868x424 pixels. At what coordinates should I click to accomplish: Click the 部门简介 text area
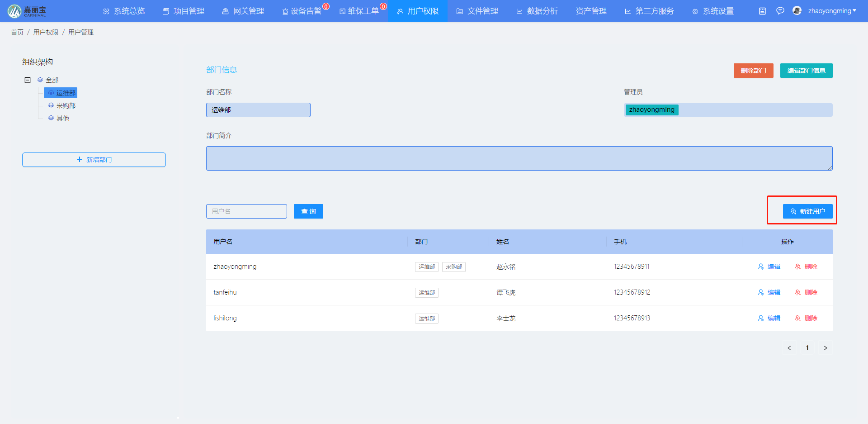519,158
